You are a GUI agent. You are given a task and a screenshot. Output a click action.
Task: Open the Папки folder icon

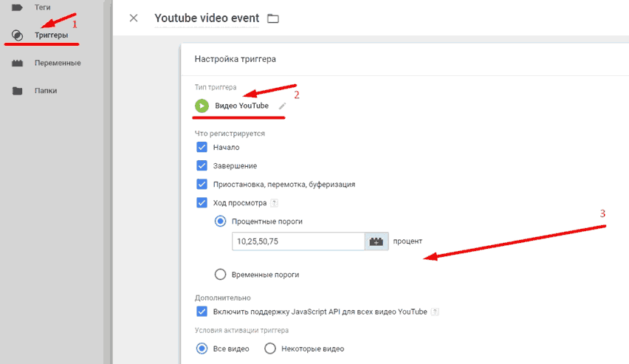(x=17, y=91)
